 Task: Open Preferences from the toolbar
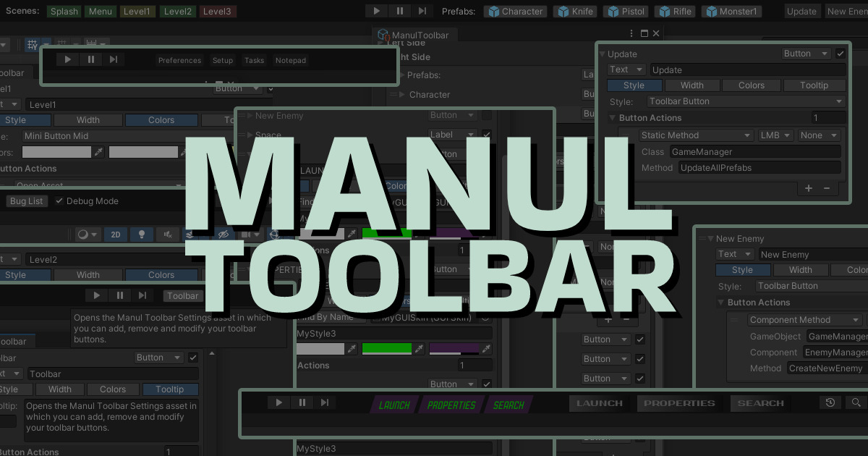point(179,60)
